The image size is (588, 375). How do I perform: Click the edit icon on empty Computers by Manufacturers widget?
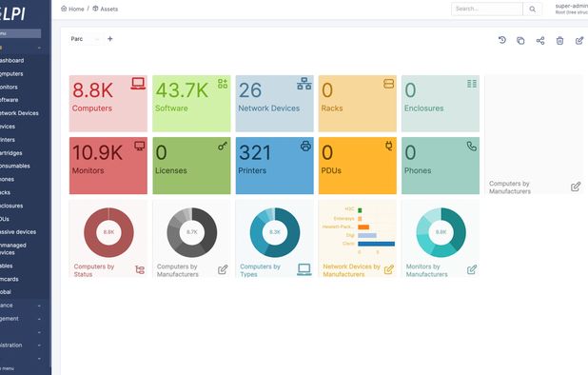coord(576,187)
